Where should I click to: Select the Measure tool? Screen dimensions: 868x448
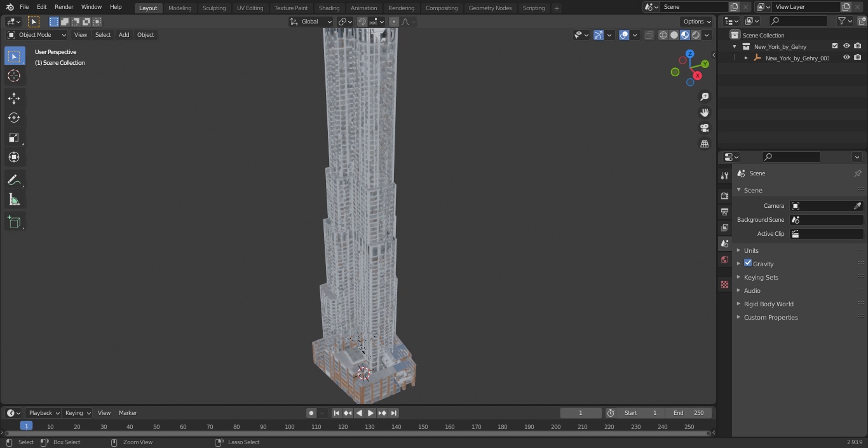coord(14,200)
